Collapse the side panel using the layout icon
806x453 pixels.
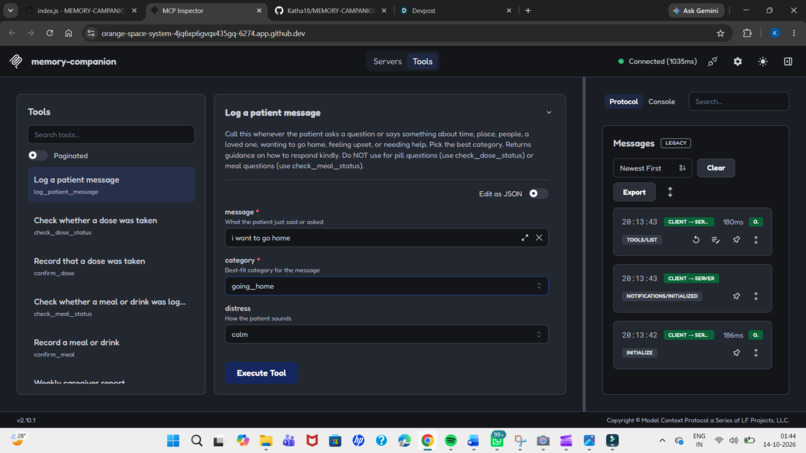click(788, 61)
